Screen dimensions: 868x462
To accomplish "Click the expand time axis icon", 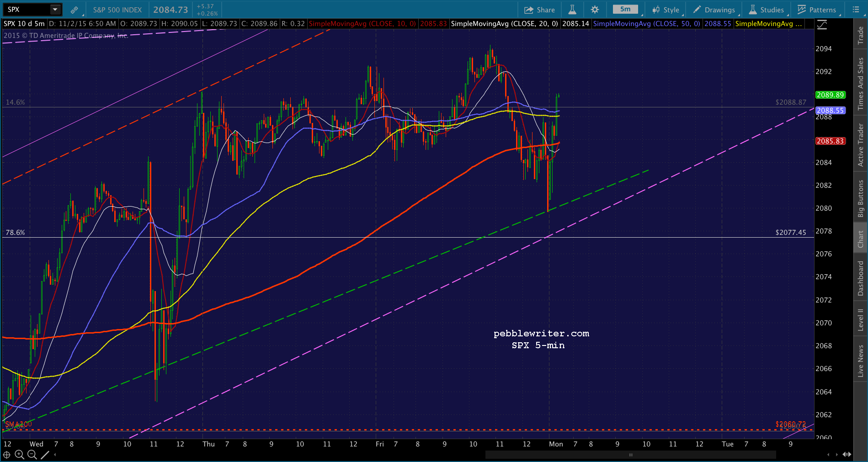I will pyautogui.click(x=847, y=455).
